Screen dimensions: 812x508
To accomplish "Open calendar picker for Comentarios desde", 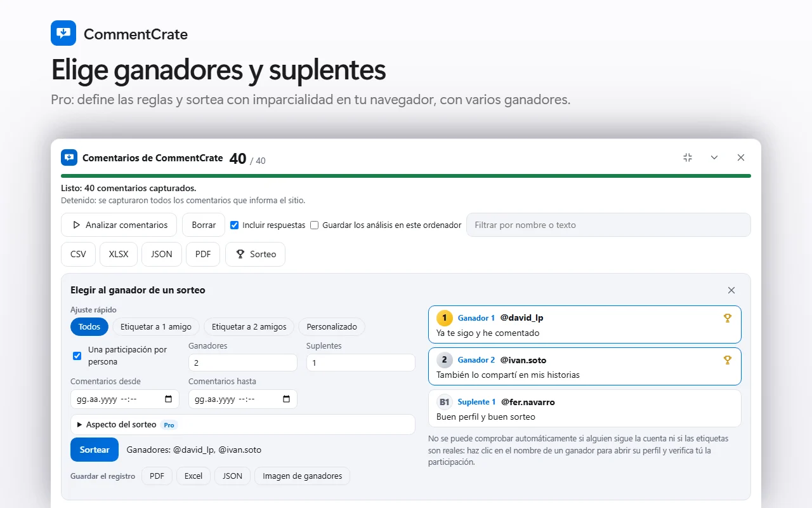I will tap(168, 399).
